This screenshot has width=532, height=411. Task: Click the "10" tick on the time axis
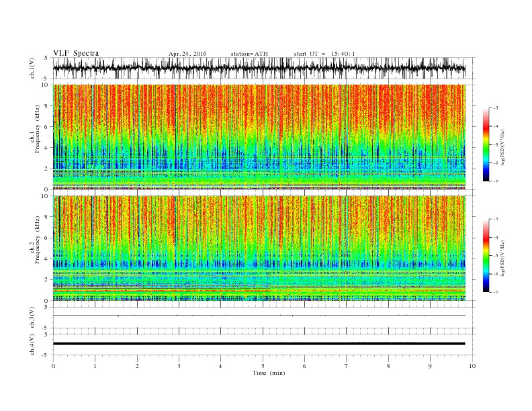coord(472,366)
